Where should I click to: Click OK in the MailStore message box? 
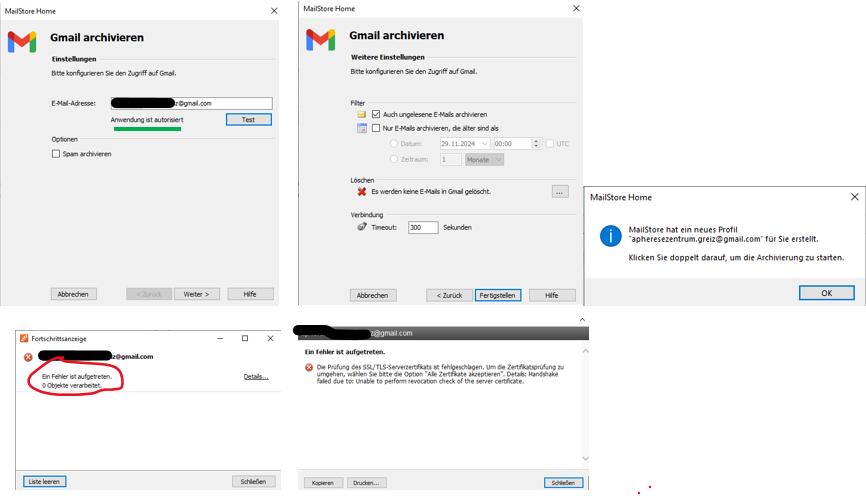click(x=826, y=293)
